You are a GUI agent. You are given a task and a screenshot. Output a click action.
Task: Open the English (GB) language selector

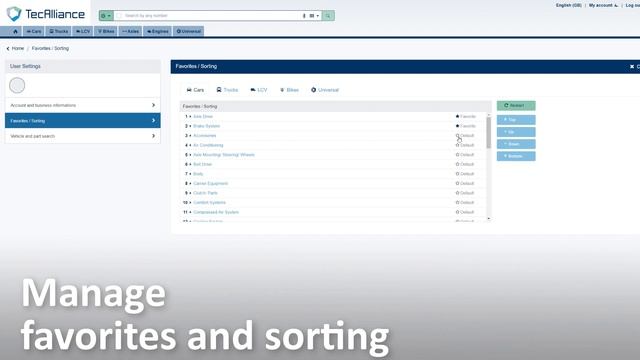(568, 5)
